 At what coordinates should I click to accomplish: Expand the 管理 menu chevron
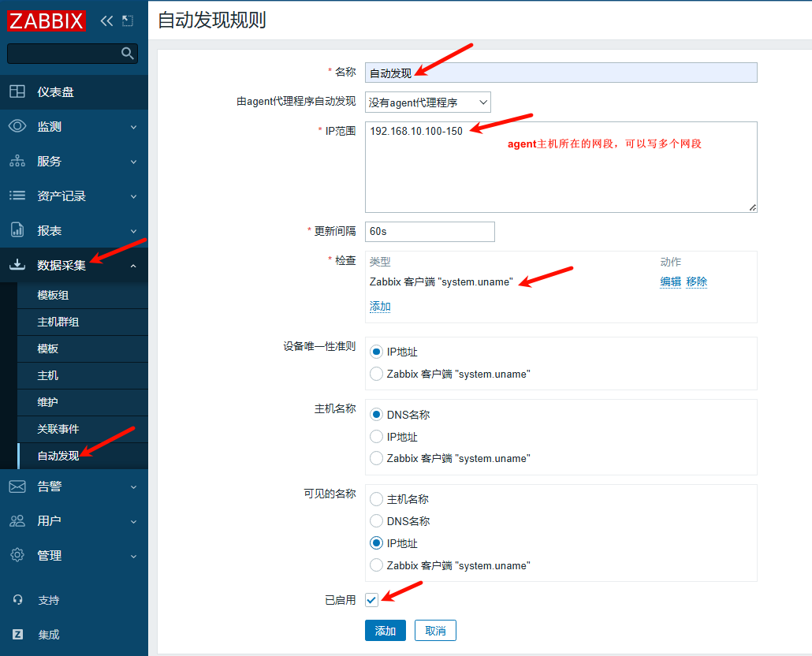coord(133,556)
